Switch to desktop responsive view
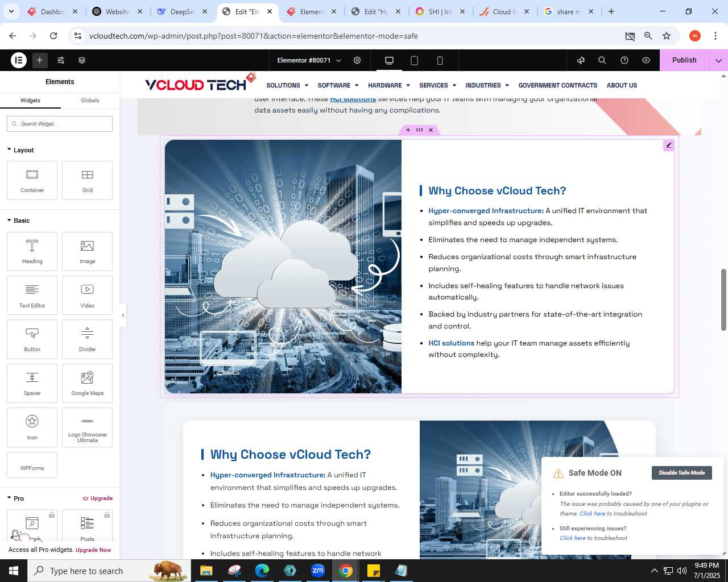 [x=389, y=60]
